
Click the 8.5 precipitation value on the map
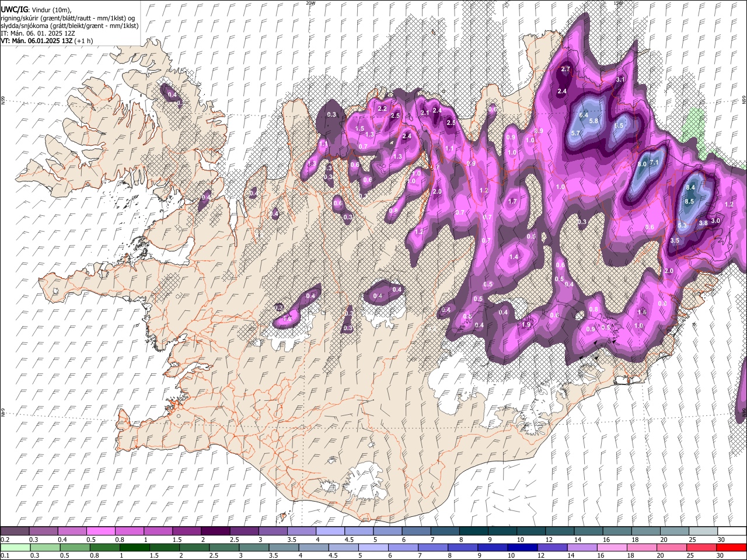pos(689,201)
